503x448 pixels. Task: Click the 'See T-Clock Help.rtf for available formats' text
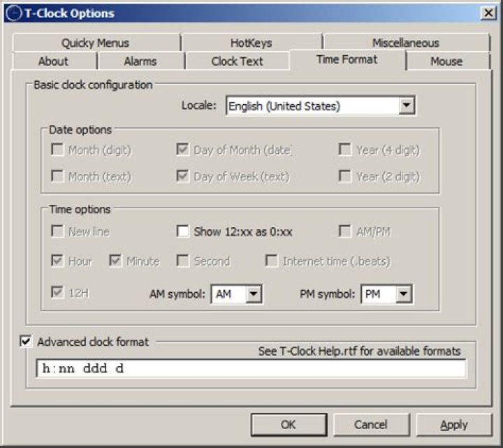[x=359, y=351]
